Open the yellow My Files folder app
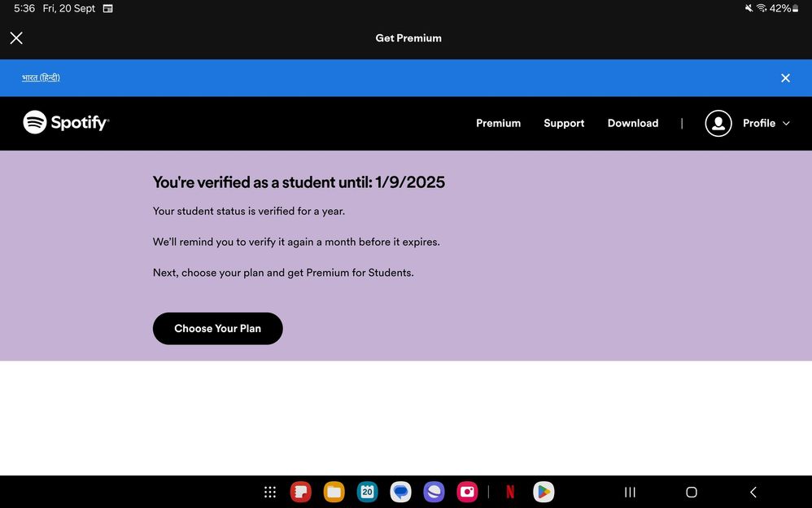Viewport: 812px width, 508px height. pyautogui.click(x=334, y=492)
